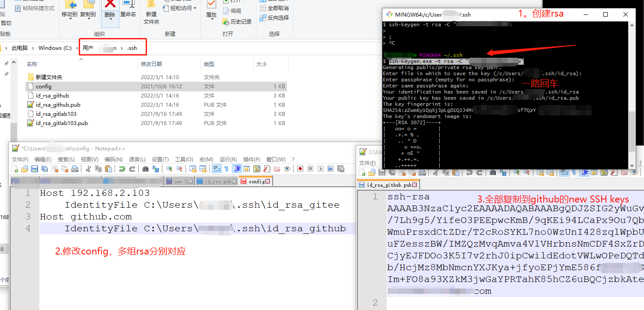Click Cut scissors icon in config Notepad++ toolbar

click(x=88, y=169)
